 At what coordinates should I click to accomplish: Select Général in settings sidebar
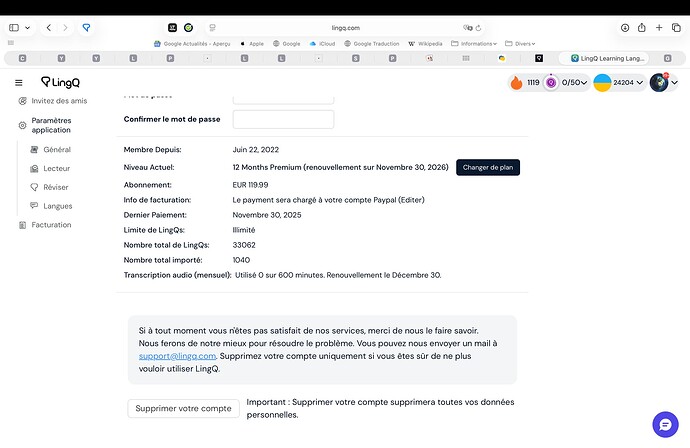pyautogui.click(x=56, y=149)
